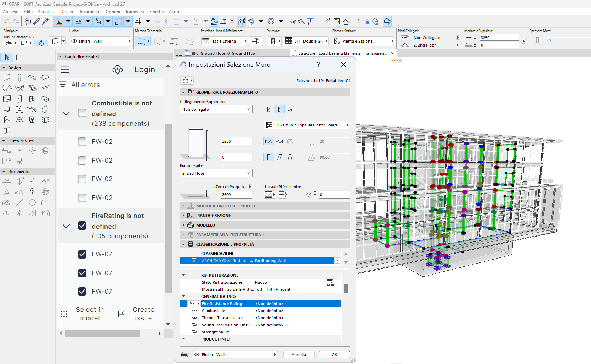591x364 pixels.
Task: Toggle the ARCHICAD Classification checkbox
Action: tap(194, 261)
